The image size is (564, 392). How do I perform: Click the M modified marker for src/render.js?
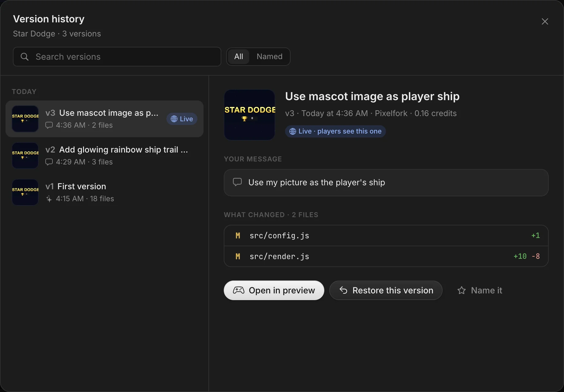coord(238,256)
